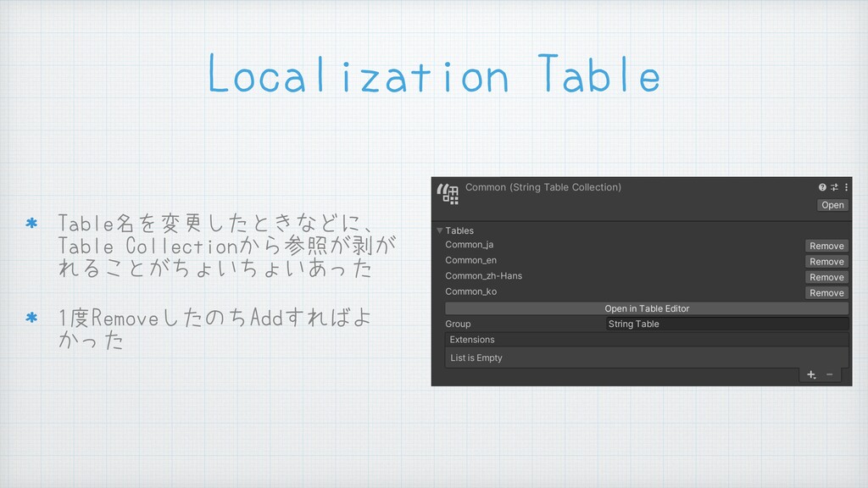Remove the Common_zh-Hans table
Viewport: 868px width, 488px height.
(x=826, y=277)
